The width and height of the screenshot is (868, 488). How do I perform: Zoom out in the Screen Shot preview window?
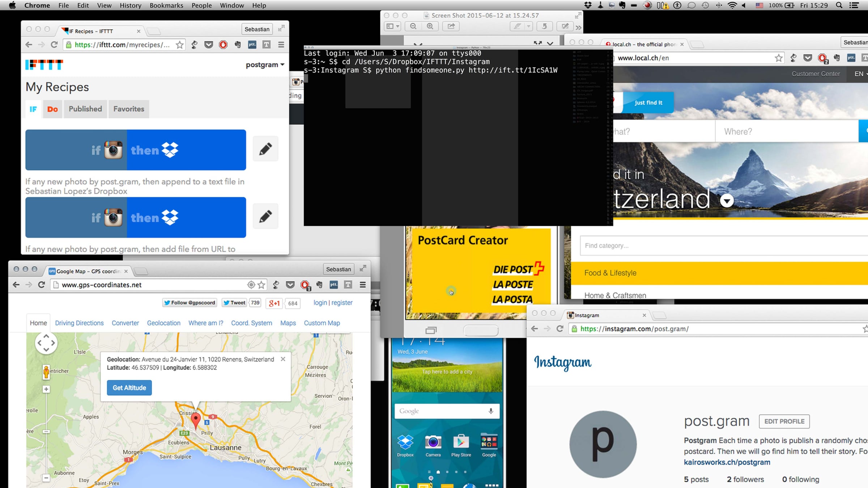(x=413, y=26)
